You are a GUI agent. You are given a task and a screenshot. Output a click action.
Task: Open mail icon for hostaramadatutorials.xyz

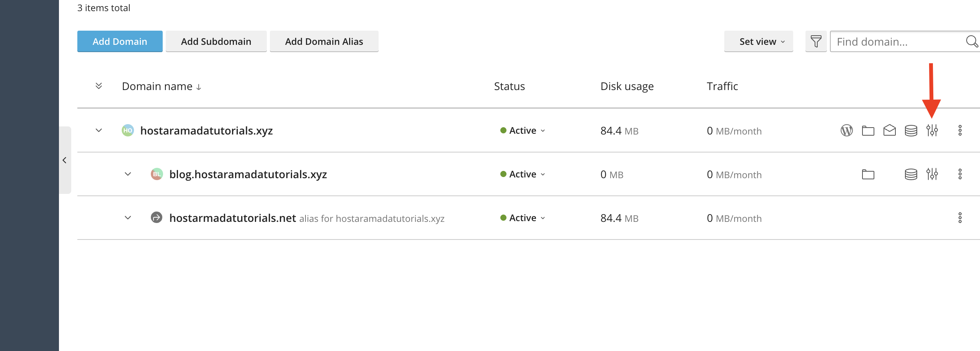point(889,131)
